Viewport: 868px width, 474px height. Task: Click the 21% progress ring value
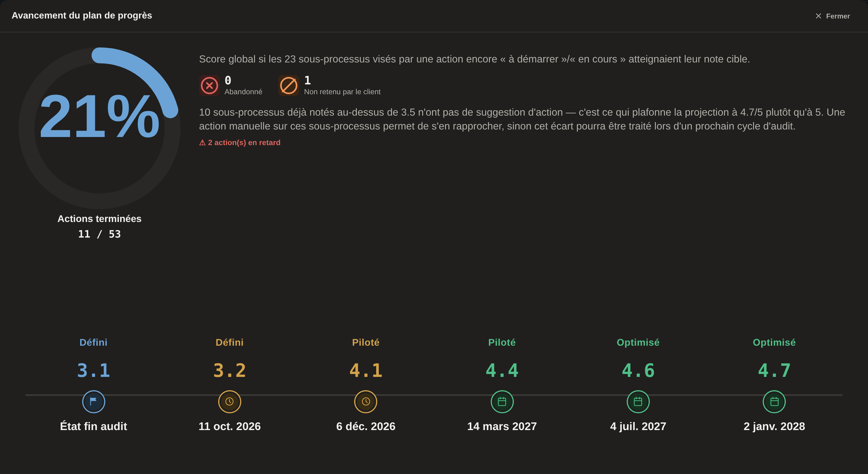coord(99,117)
